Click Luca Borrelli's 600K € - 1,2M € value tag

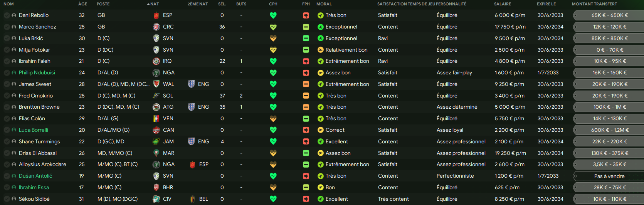click(609, 130)
